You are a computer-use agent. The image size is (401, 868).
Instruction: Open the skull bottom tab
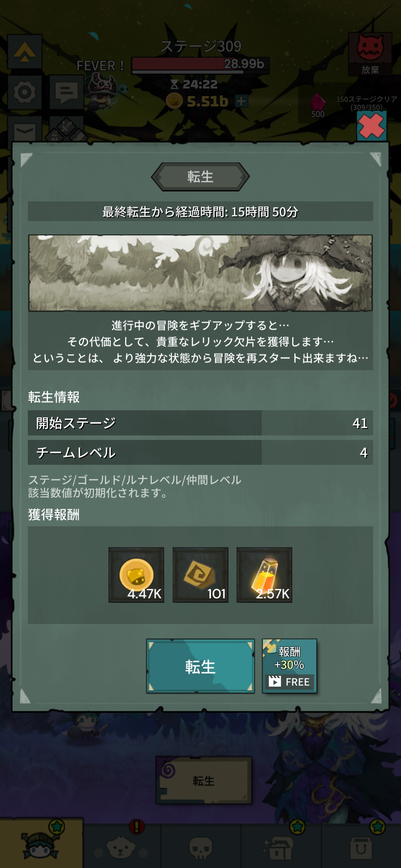click(200, 846)
